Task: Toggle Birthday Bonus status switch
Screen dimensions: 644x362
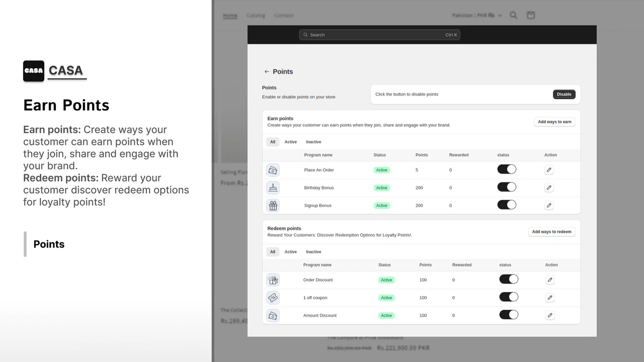Action: [507, 187]
